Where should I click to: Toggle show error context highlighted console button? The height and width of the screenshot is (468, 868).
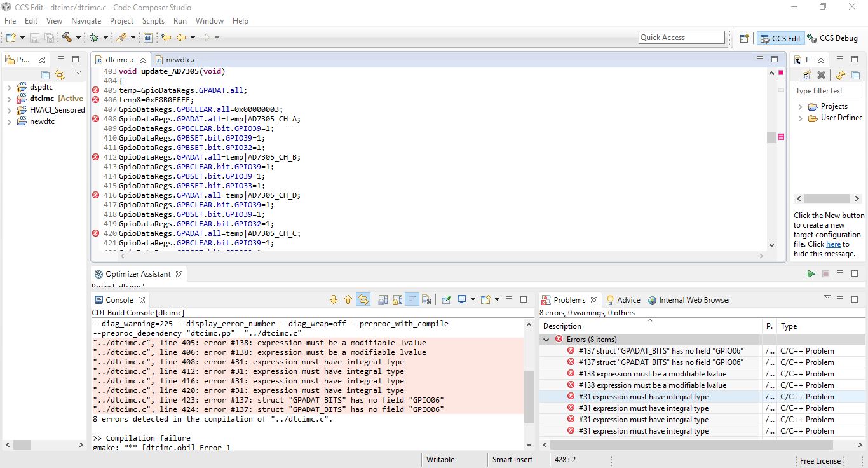pos(363,299)
